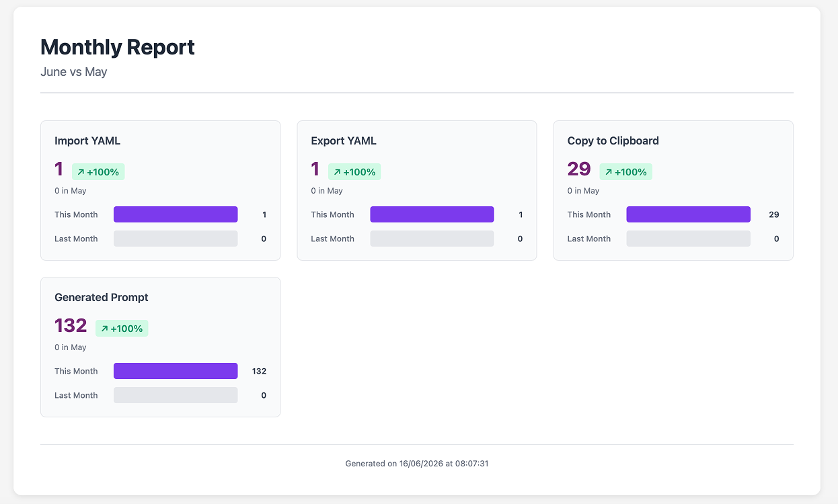Click the trend arrow in Generated Prompt badge

coord(104,329)
